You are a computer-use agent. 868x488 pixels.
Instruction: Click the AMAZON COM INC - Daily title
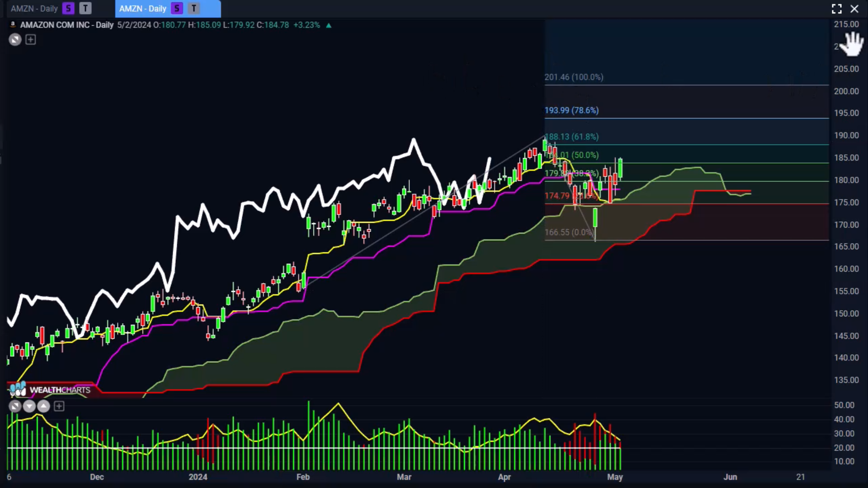67,25
